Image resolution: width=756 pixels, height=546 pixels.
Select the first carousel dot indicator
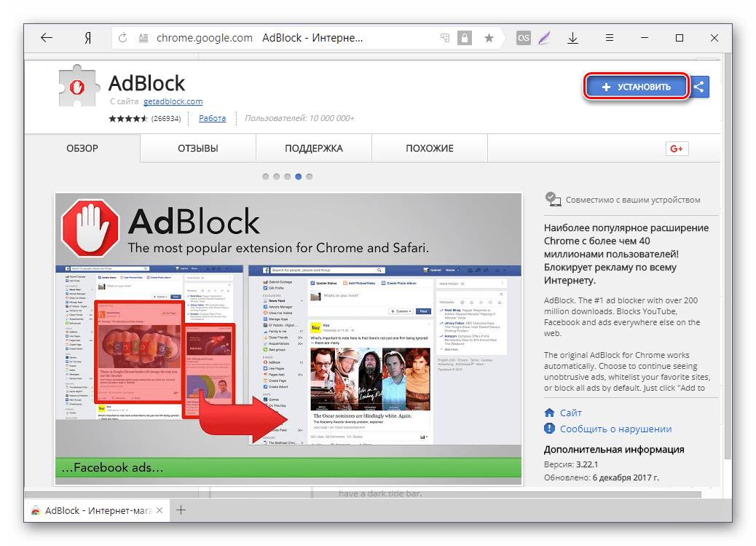coord(266,176)
